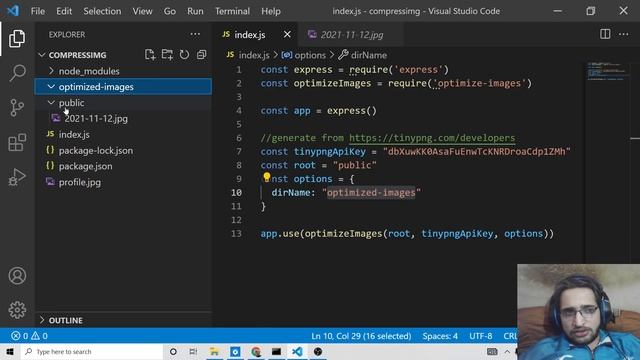Open the Help menu
This screenshot has width=640, height=360.
(271, 11)
